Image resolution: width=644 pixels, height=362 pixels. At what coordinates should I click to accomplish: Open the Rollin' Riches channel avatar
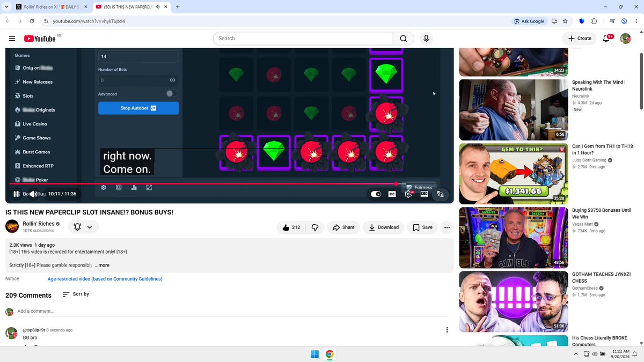(x=12, y=227)
